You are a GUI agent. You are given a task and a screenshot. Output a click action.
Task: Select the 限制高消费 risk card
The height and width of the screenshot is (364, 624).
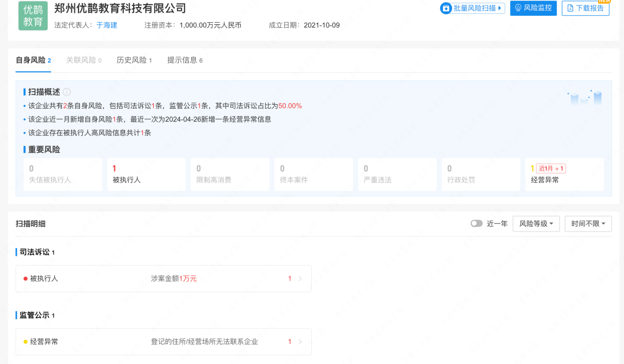pos(230,174)
